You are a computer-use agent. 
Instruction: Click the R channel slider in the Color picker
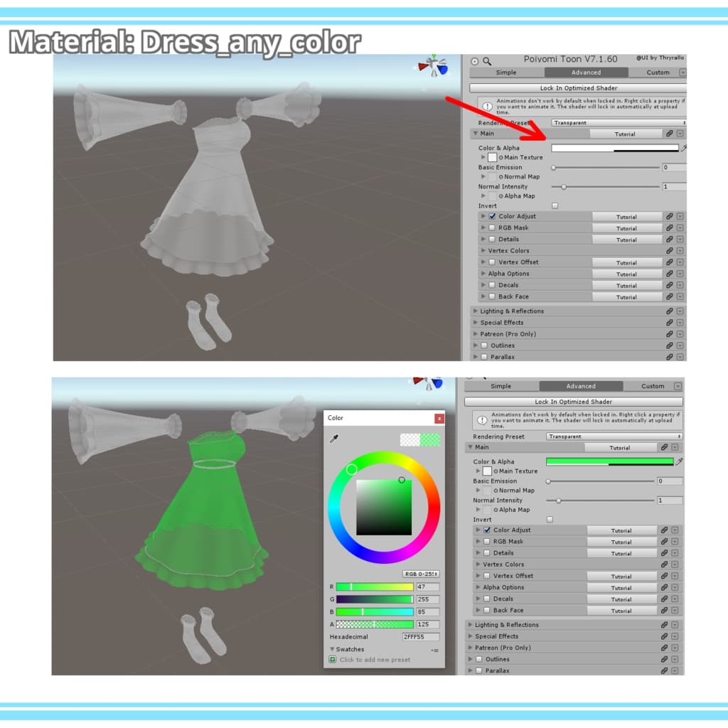375,587
